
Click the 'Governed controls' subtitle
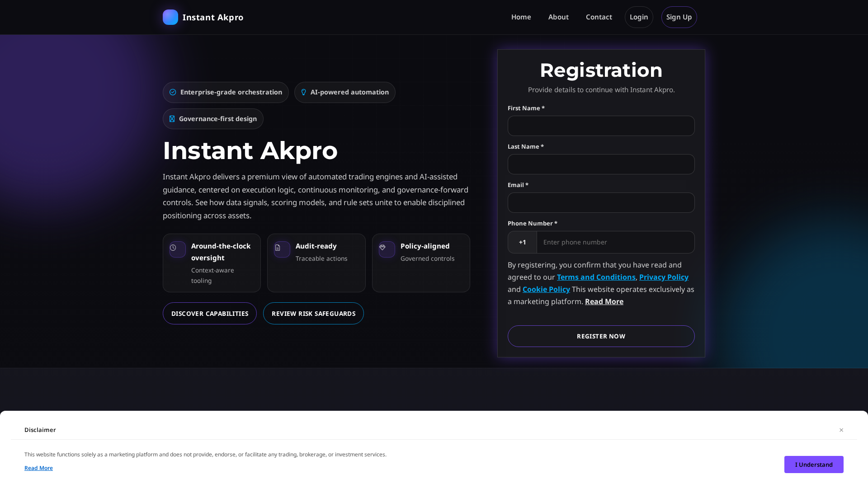[428, 258]
